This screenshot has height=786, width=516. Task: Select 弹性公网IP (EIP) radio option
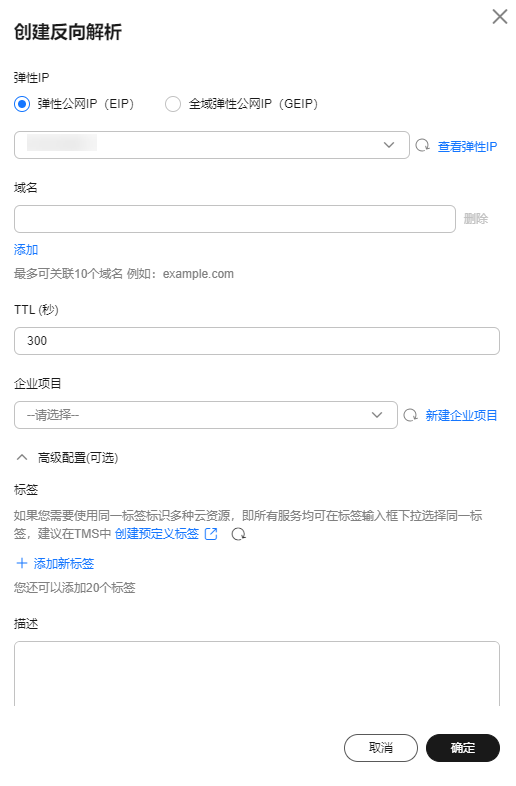[x=22, y=104]
